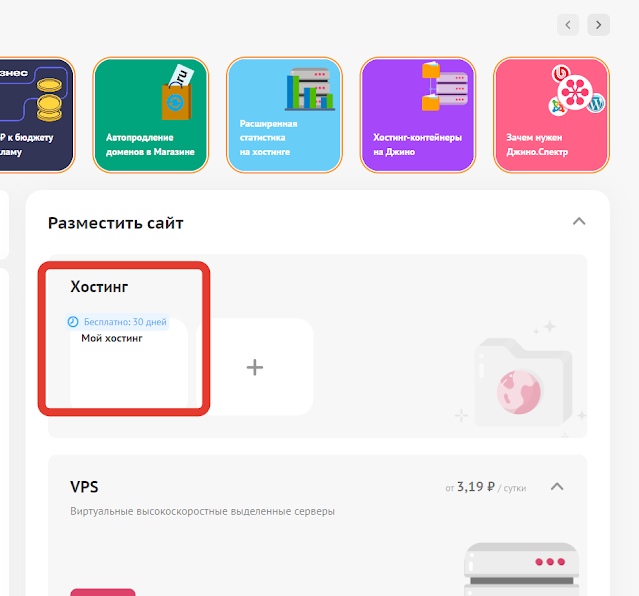Click the shopping bag icon on the green banner
Viewport: 639px width, 596px height.
click(x=176, y=101)
